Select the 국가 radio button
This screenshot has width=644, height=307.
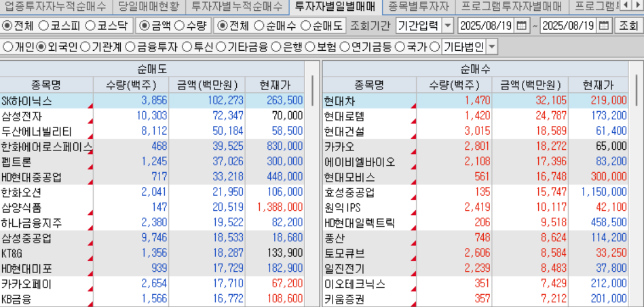[400, 47]
